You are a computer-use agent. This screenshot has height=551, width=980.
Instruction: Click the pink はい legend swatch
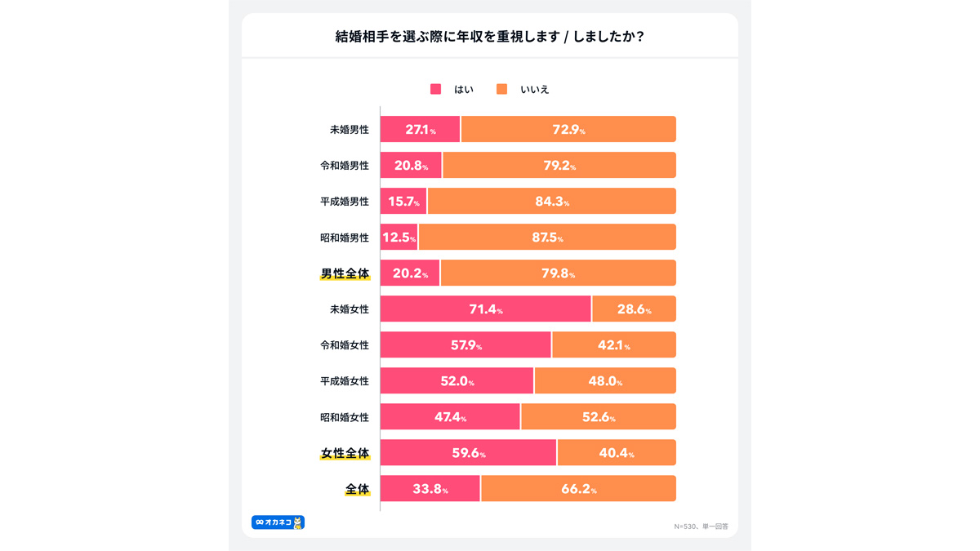point(435,89)
